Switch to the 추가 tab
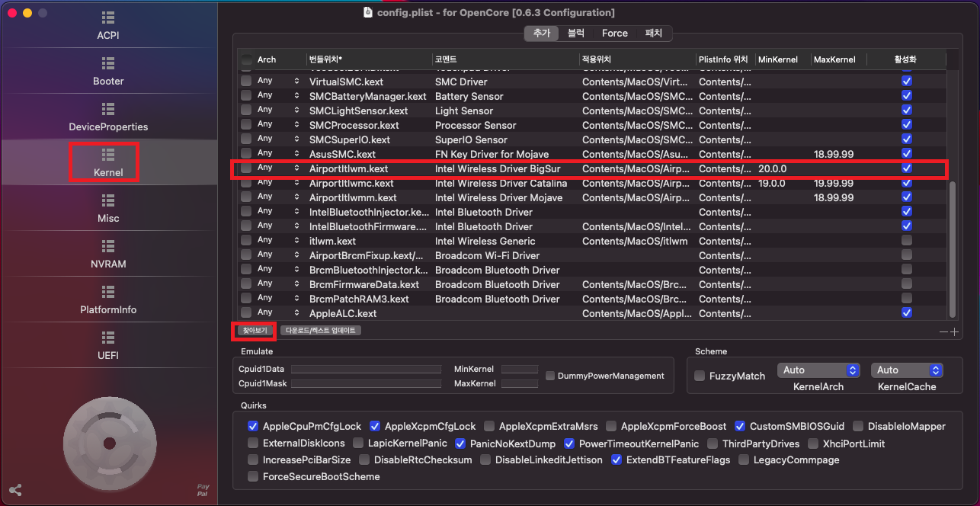The image size is (980, 506). coord(542,33)
